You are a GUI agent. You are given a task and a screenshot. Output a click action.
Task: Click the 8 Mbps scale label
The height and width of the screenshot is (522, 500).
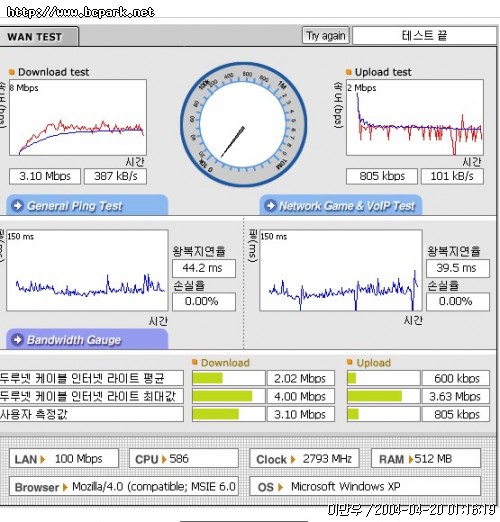[x=24, y=88]
